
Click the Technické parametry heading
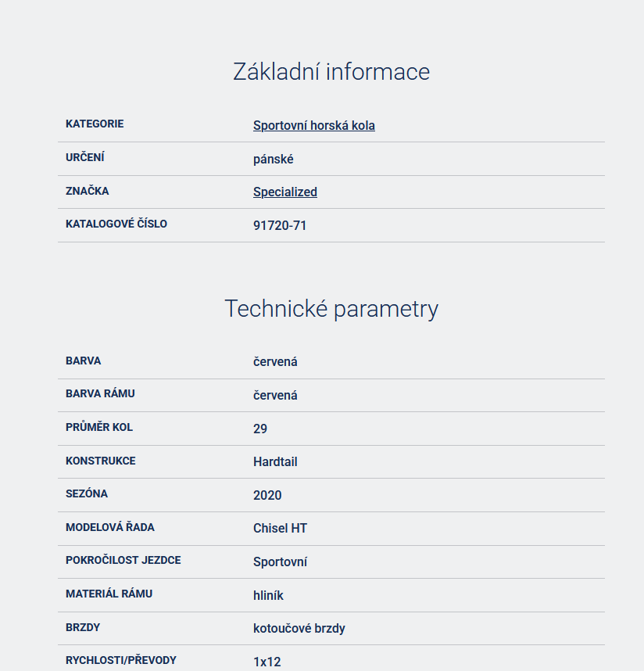pyautogui.click(x=331, y=309)
